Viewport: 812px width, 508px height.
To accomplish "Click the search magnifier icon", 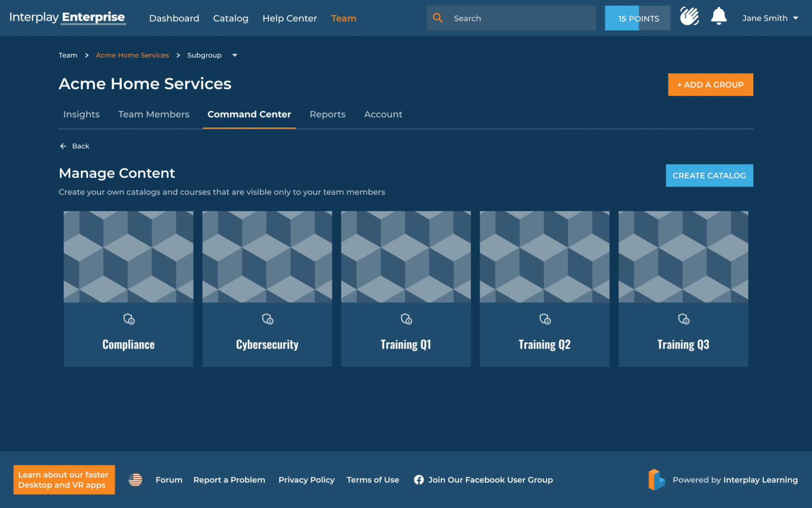I will click(x=438, y=17).
